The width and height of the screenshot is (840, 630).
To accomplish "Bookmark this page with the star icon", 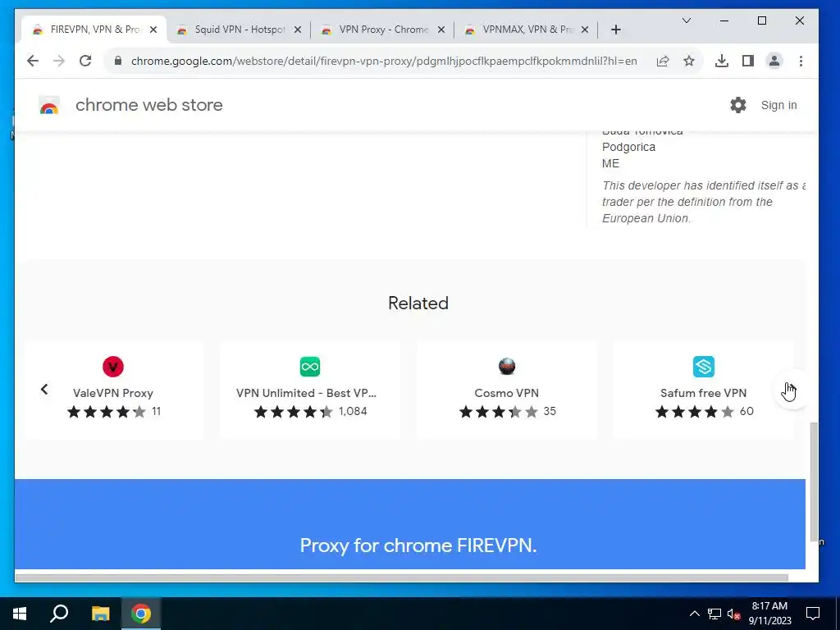I will click(689, 61).
